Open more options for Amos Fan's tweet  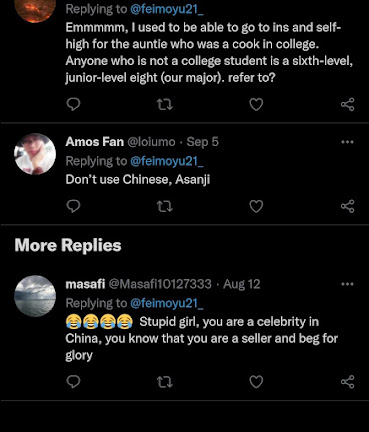[x=347, y=142]
